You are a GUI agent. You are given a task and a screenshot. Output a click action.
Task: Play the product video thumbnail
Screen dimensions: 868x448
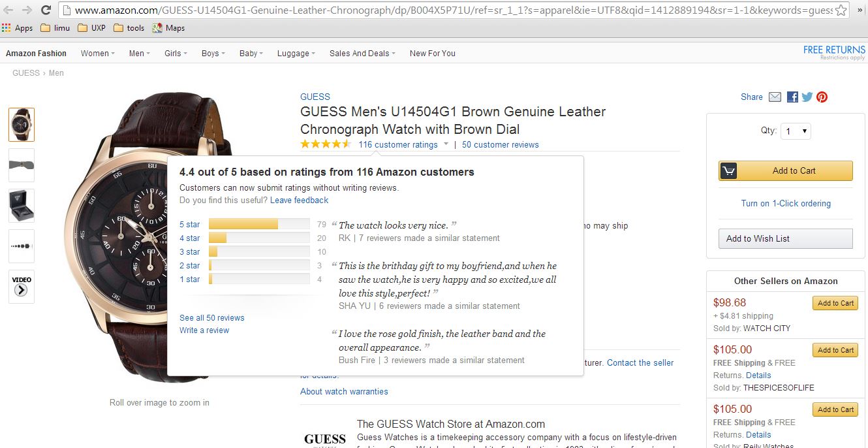[x=22, y=287]
